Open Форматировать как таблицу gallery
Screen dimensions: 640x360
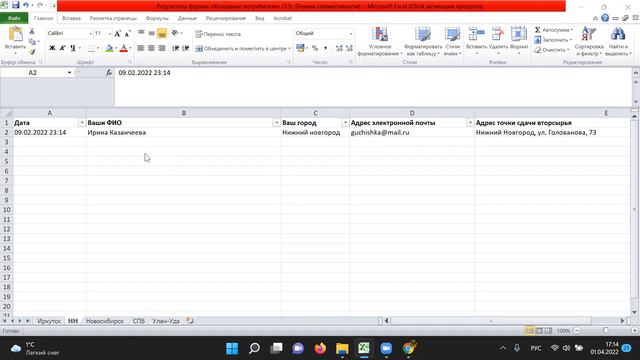[423, 41]
